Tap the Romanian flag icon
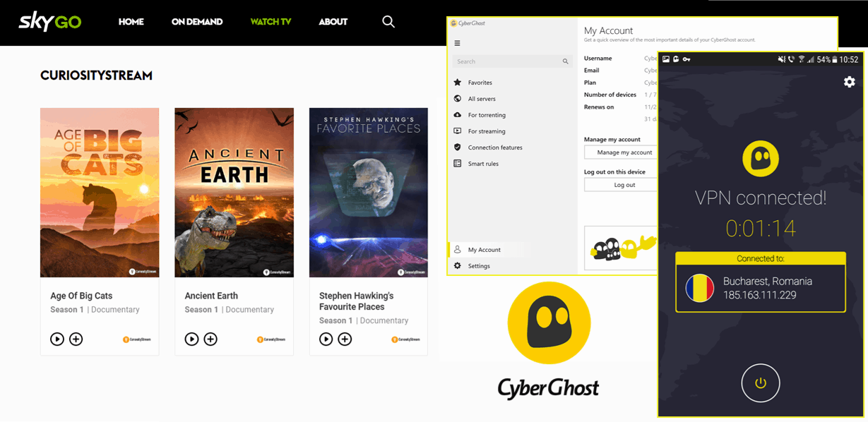The image size is (868, 422). pyautogui.click(x=700, y=288)
